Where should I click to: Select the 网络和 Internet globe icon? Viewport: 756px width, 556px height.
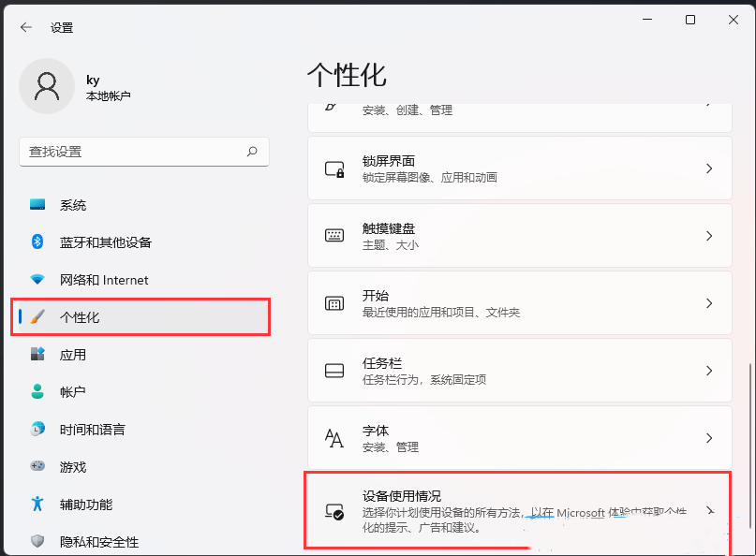37,280
